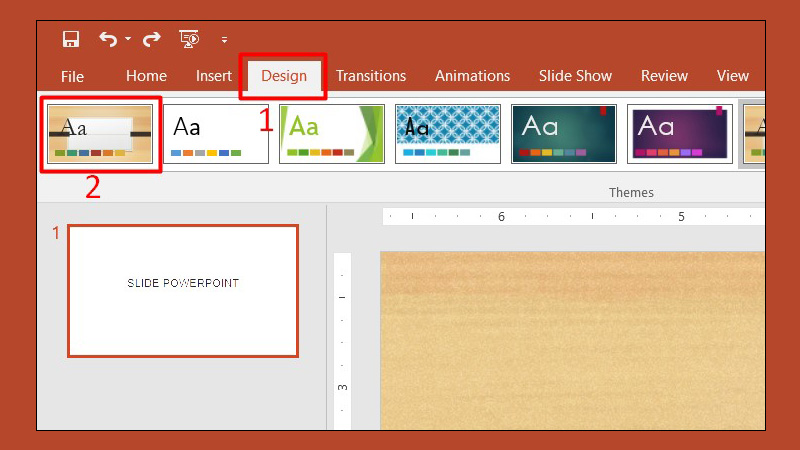Viewport: 800px width, 450px height.
Task: Click the wood-textured slide canvas
Action: (x=572, y=340)
